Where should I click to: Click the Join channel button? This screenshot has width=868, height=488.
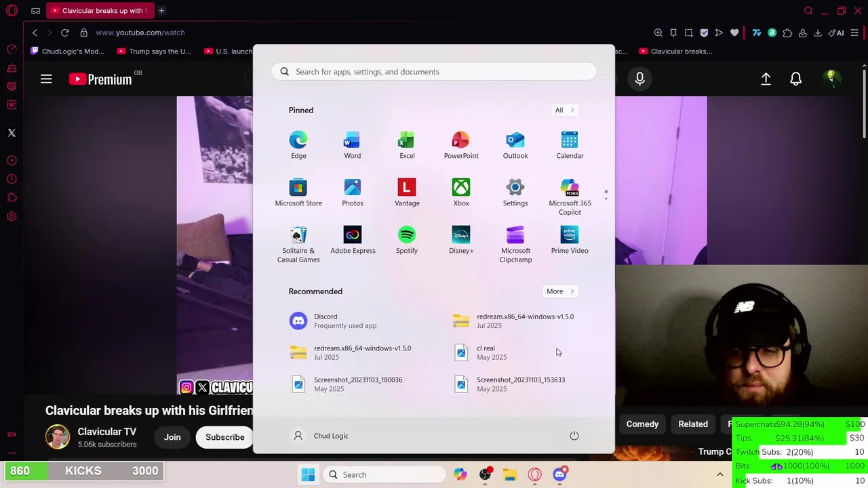(x=172, y=437)
